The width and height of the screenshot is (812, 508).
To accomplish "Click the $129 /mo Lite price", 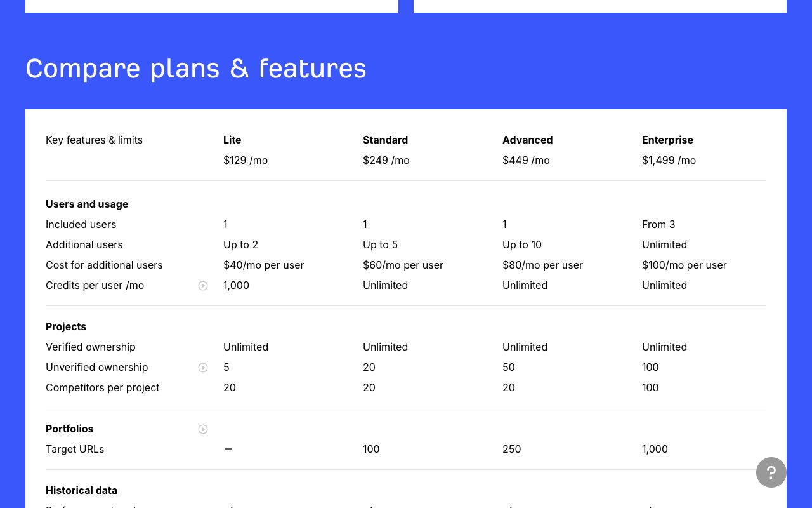I will pos(246,160).
